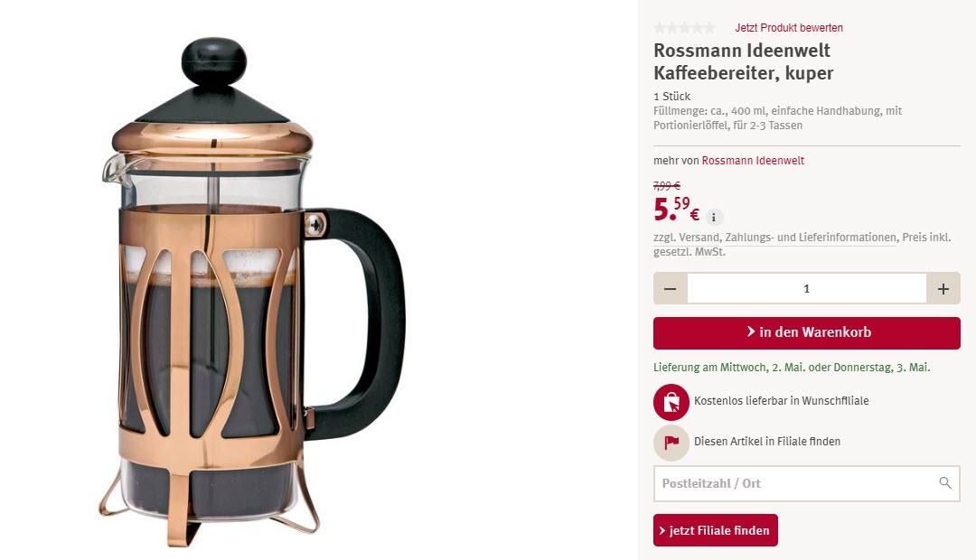Click the star rating icons

point(685,27)
